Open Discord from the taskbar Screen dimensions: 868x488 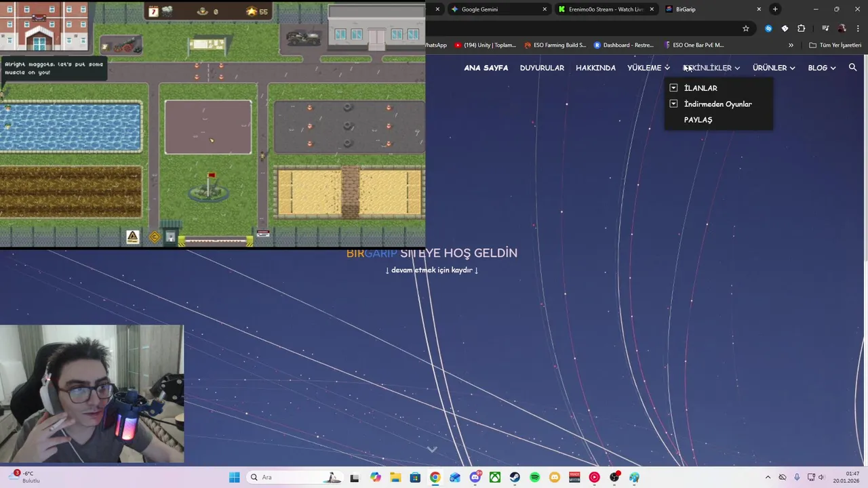pyautogui.click(x=475, y=477)
